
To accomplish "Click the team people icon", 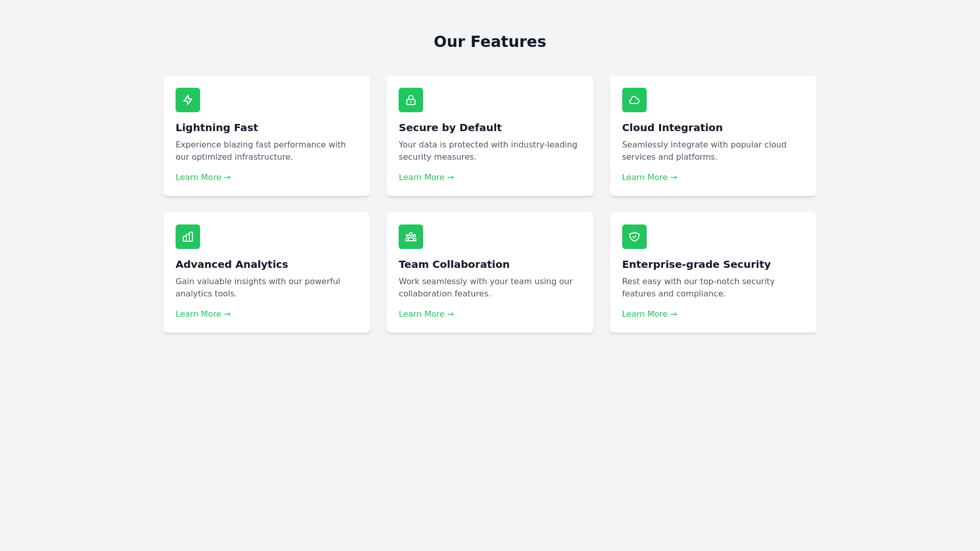I will click(411, 237).
